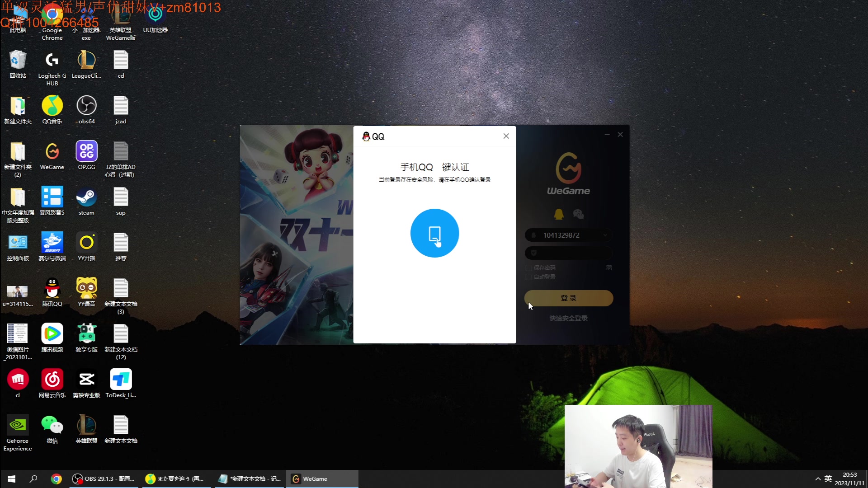
Task: Launch QQ音乐 from the desktop
Action: pyautogui.click(x=52, y=110)
